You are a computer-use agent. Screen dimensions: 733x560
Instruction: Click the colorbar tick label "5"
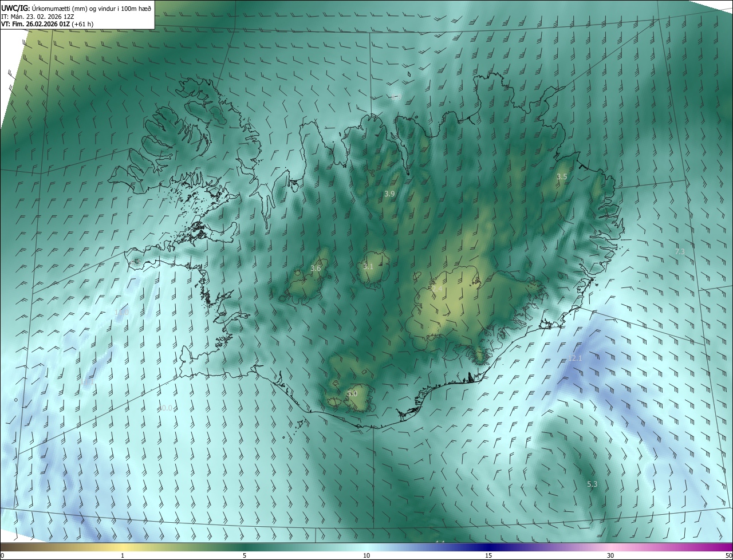(245, 555)
